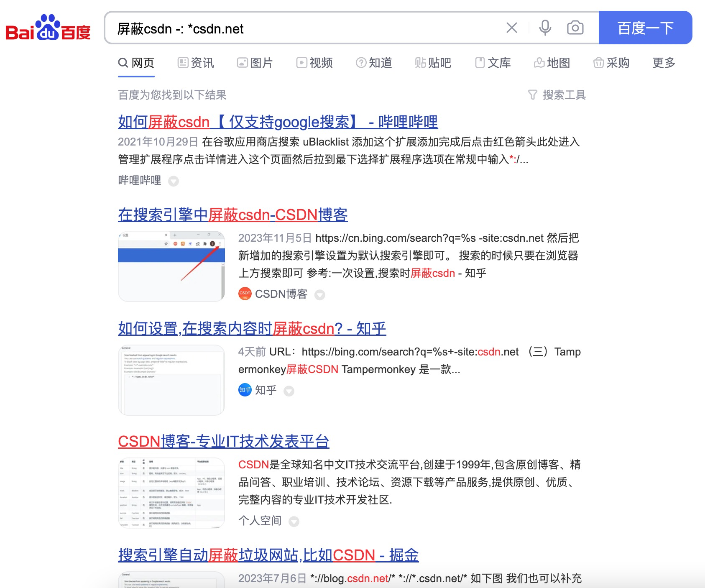
Task: Open thumbnail of 在搜索引擎中屏蔽csdn result
Action: coord(171,266)
